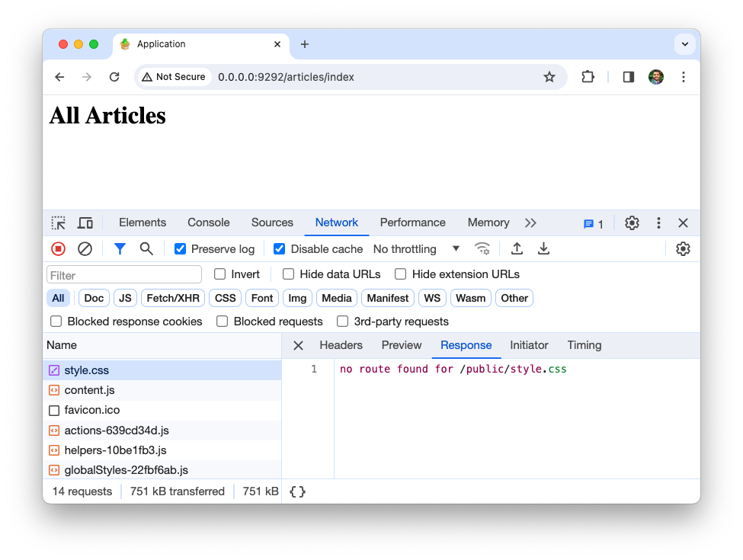Import HAR file with upload icon
The image size is (743, 560).
517,248
